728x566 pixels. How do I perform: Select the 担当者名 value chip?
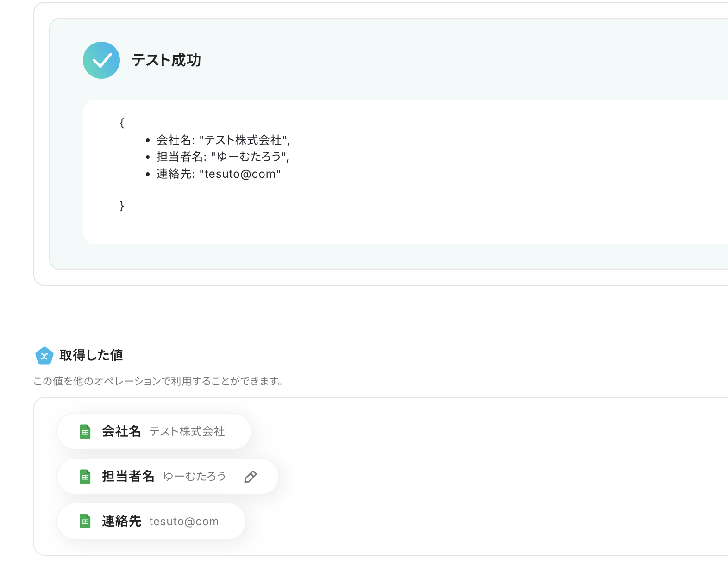pos(168,476)
